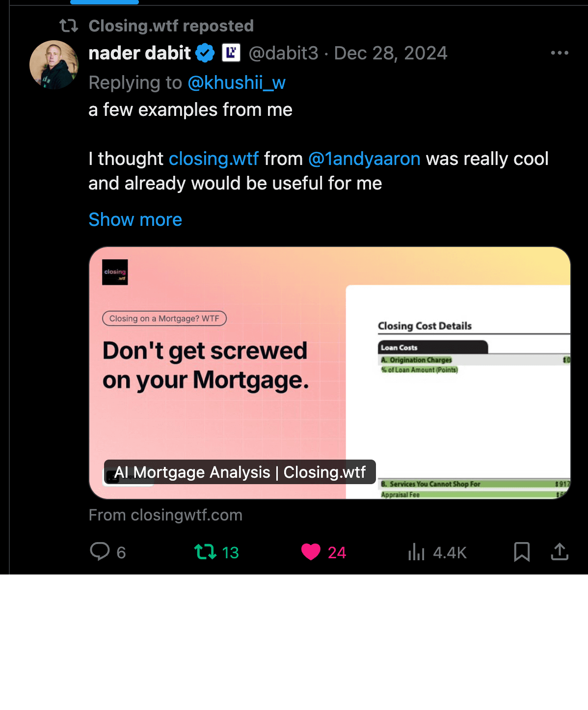This screenshot has height=710, width=588.
Task: Open the reply icon with 6 comments
Action: point(100,551)
